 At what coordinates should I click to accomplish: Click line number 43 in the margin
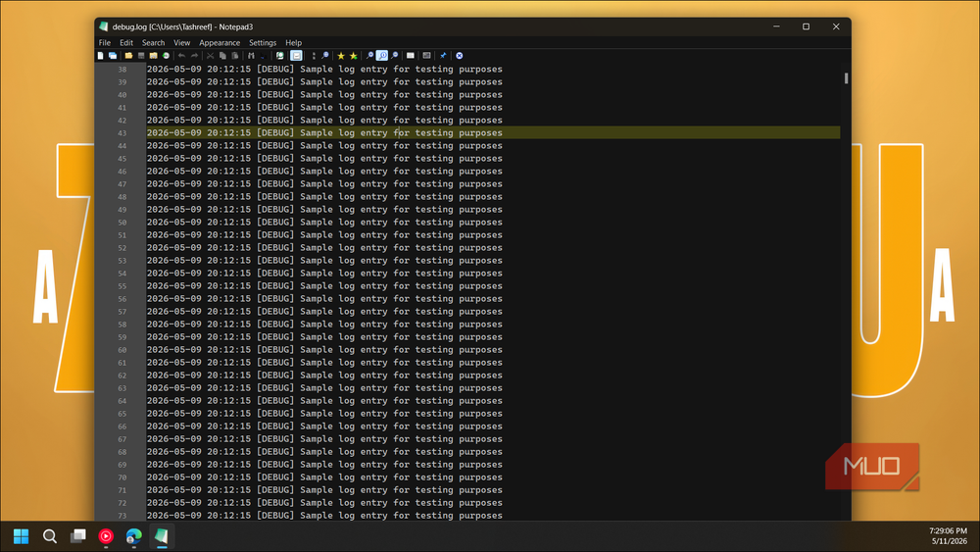coord(122,133)
